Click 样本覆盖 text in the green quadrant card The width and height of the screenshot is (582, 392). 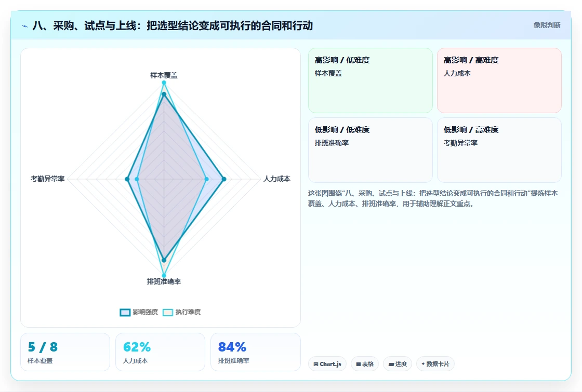[x=328, y=73]
